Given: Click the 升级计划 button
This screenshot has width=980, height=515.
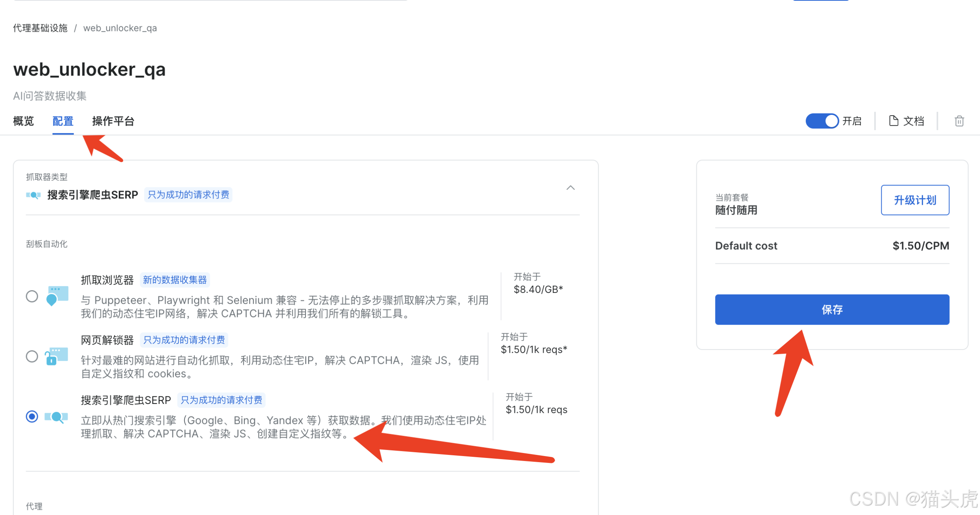Looking at the screenshot, I should pyautogui.click(x=915, y=200).
